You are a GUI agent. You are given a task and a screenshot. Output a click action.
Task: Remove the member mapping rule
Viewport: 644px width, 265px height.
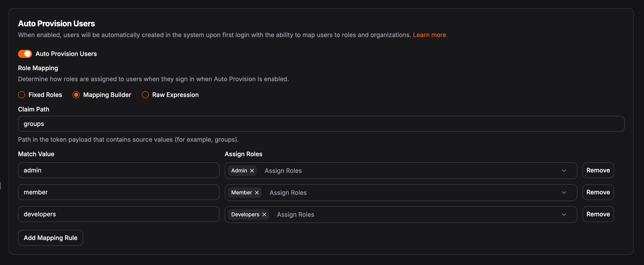coord(598,192)
